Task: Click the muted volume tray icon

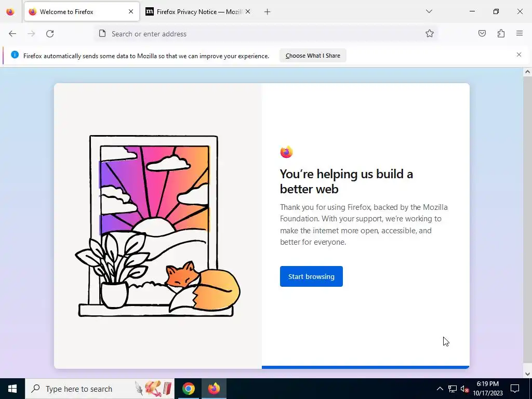Action: pos(465,389)
